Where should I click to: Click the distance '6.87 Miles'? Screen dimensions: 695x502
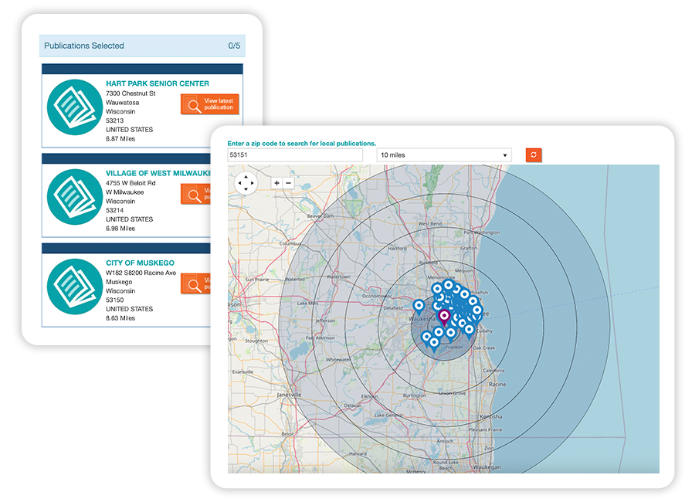[120, 139]
